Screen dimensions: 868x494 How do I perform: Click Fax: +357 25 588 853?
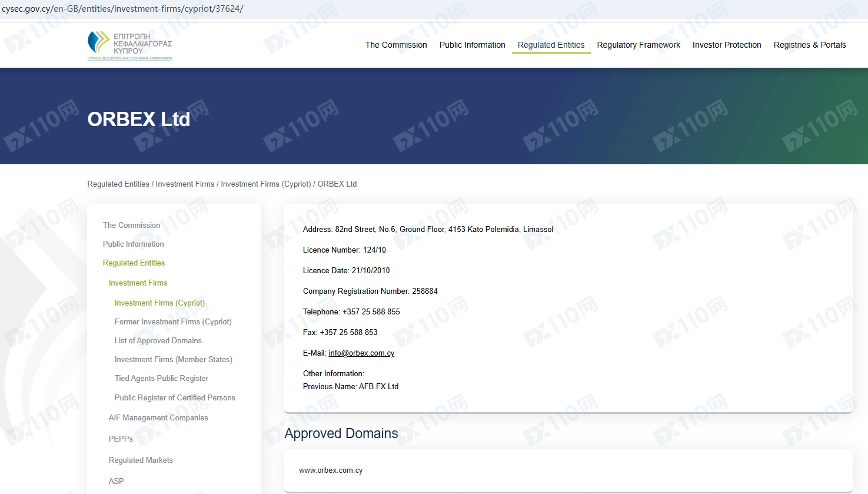pyautogui.click(x=340, y=332)
